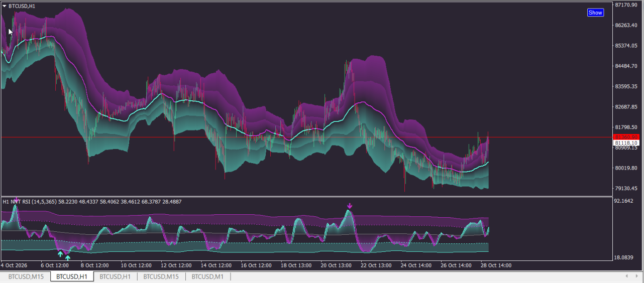Click the 22 Oct 13:00 time label

pyautogui.click(x=377, y=265)
